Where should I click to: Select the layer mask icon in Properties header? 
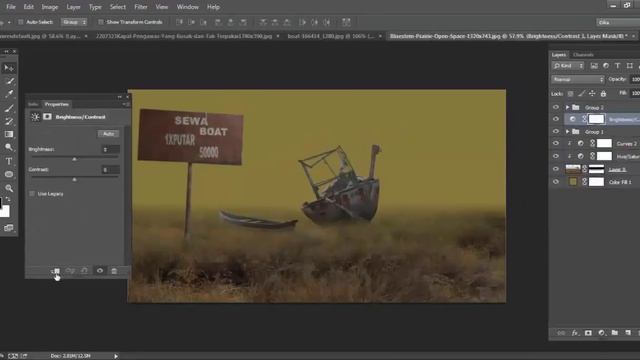click(47, 117)
